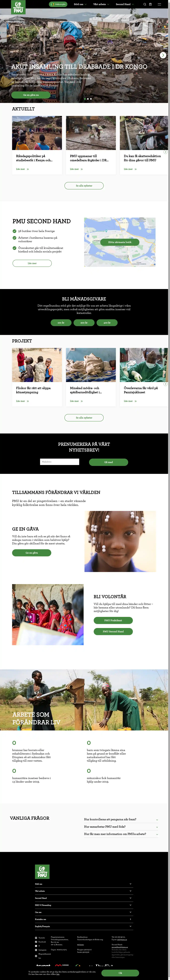Open the 'Second Hand' navigation menu
The height and width of the screenshot is (980, 170).
(124, 4)
